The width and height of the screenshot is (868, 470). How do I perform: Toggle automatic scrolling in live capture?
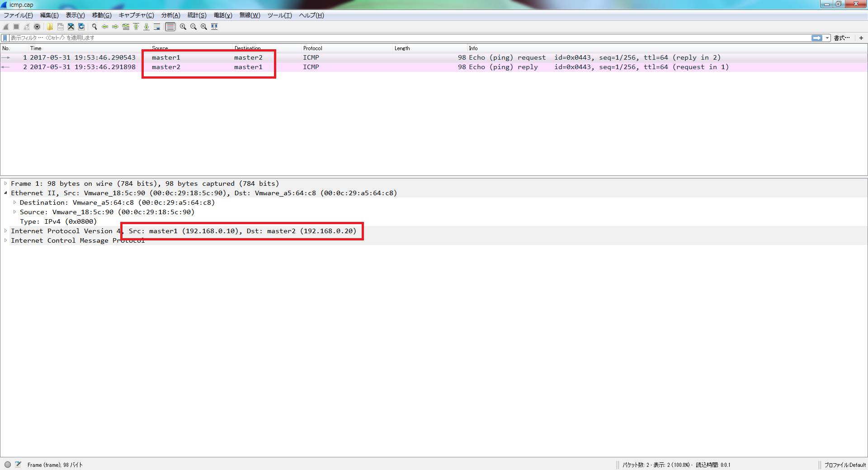point(157,27)
